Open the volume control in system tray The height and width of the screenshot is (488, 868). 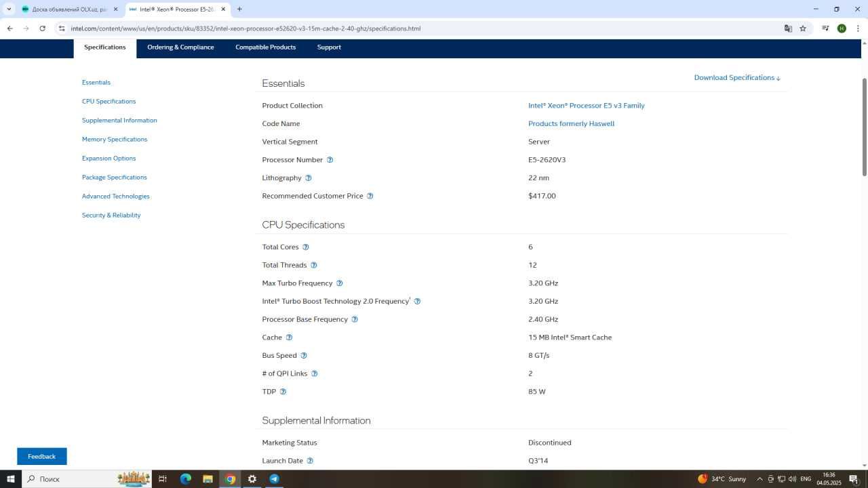792,479
